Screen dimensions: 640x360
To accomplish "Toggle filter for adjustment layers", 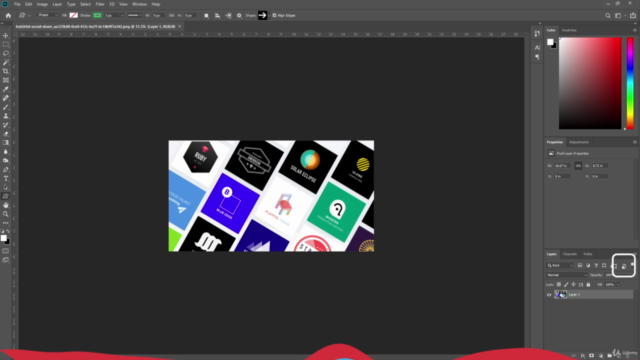I will coord(588,265).
